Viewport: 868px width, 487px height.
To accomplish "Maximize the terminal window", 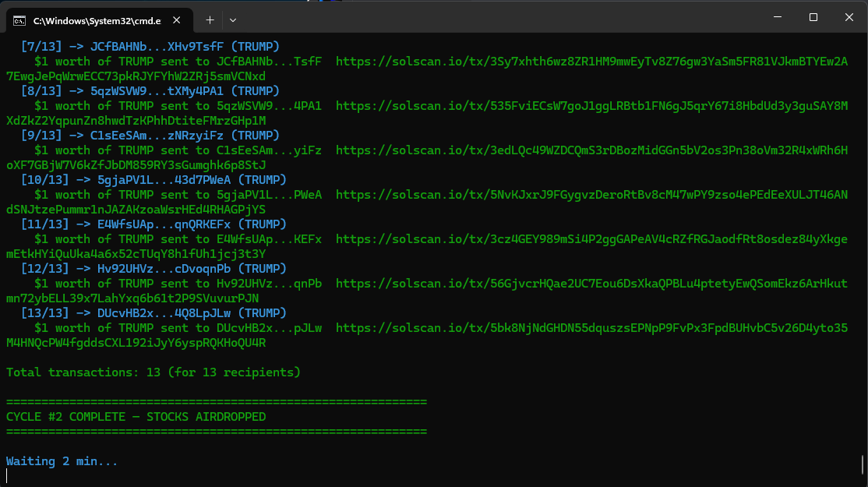I will (x=813, y=17).
